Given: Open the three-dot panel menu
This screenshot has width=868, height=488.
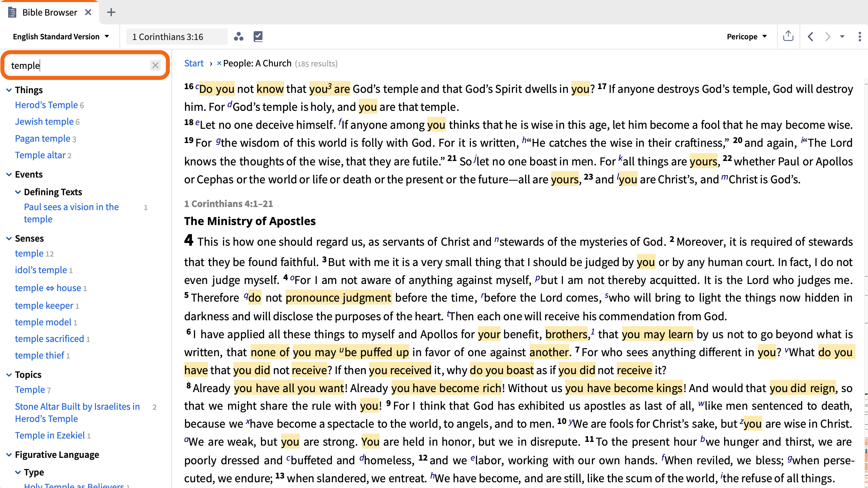Looking at the screenshot, I should (860, 37).
